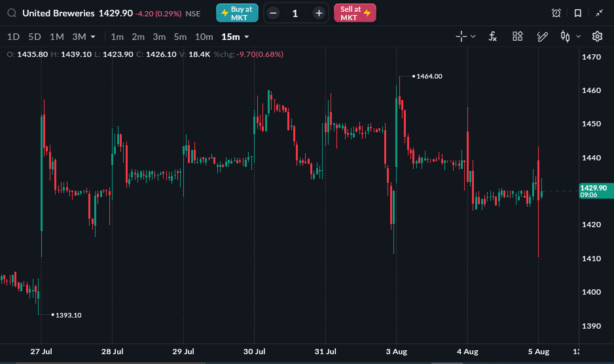Switch to 2m interval

click(138, 37)
